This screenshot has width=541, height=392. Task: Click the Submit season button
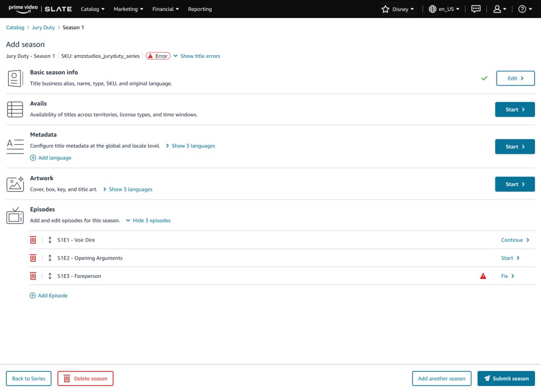[x=506, y=378]
